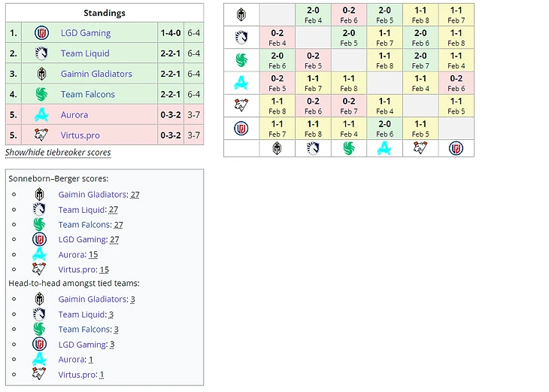Open Aurora link in Sonneborn-Berger list
The image size is (549, 392).
(71, 254)
